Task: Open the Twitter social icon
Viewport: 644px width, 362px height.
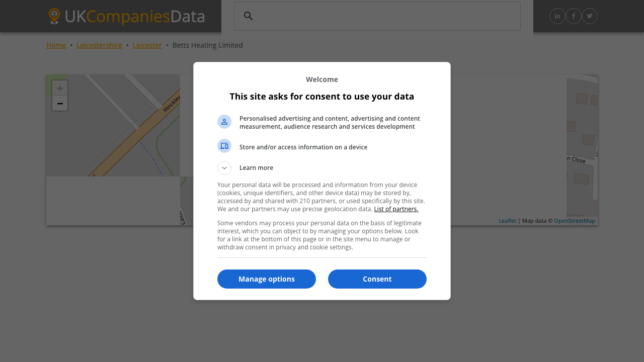Action: [590, 16]
